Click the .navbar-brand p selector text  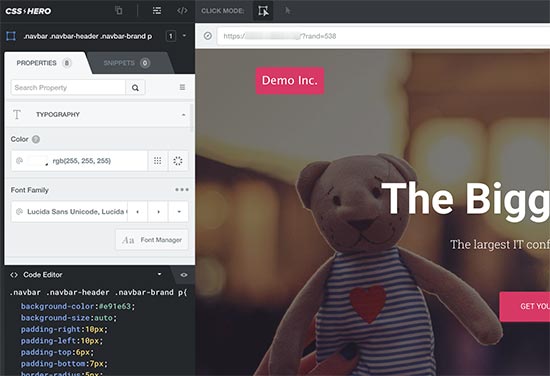pos(88,36)
